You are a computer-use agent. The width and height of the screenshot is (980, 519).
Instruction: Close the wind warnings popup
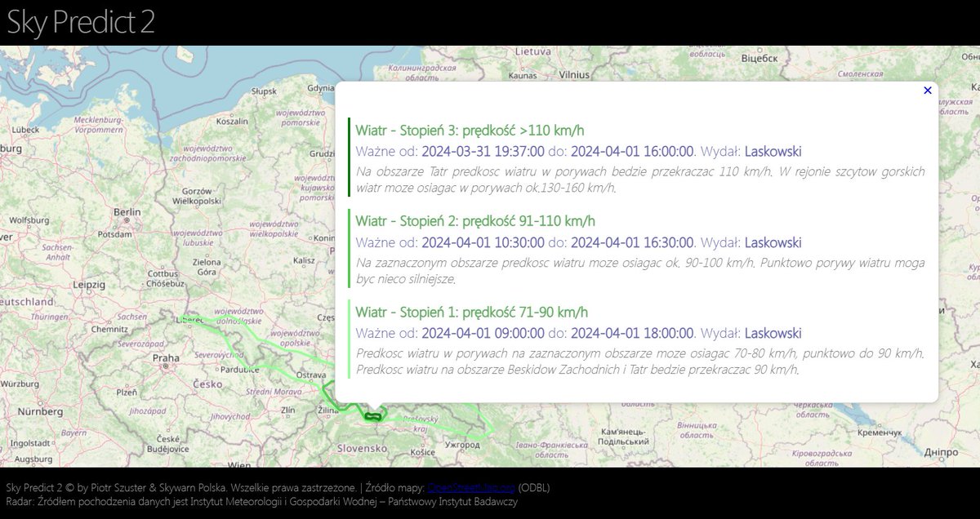tap(928, 91)
